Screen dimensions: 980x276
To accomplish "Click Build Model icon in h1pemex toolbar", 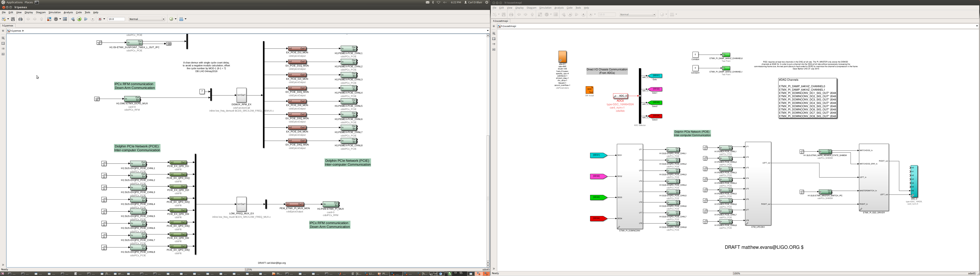I will pyautogui.click(x=181, y=19).
